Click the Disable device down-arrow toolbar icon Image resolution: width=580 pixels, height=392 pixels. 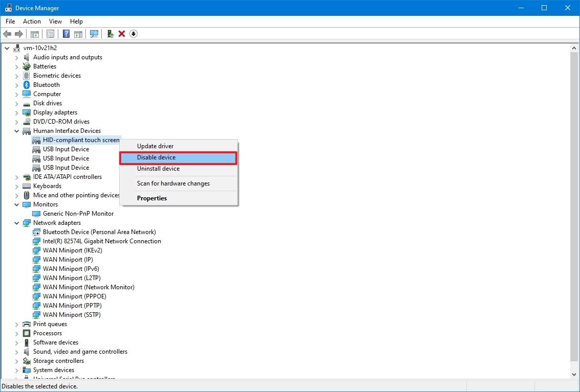(x=133, y=34)
